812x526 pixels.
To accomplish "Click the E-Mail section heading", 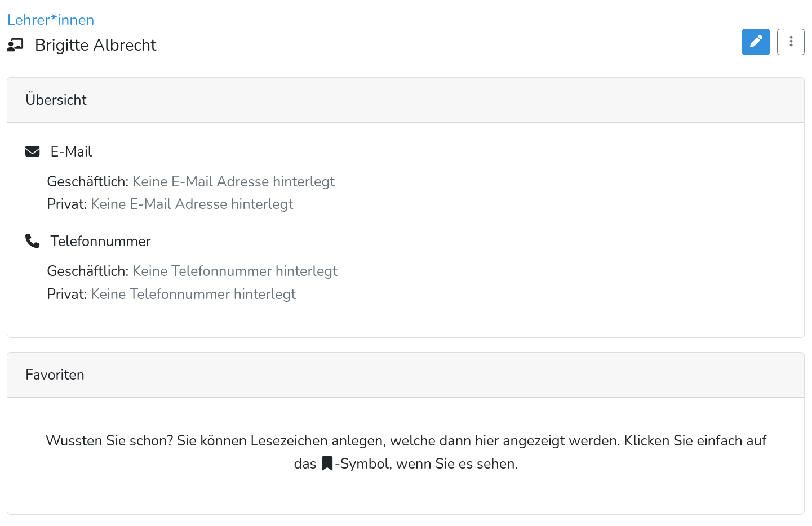I will [71, 151].
